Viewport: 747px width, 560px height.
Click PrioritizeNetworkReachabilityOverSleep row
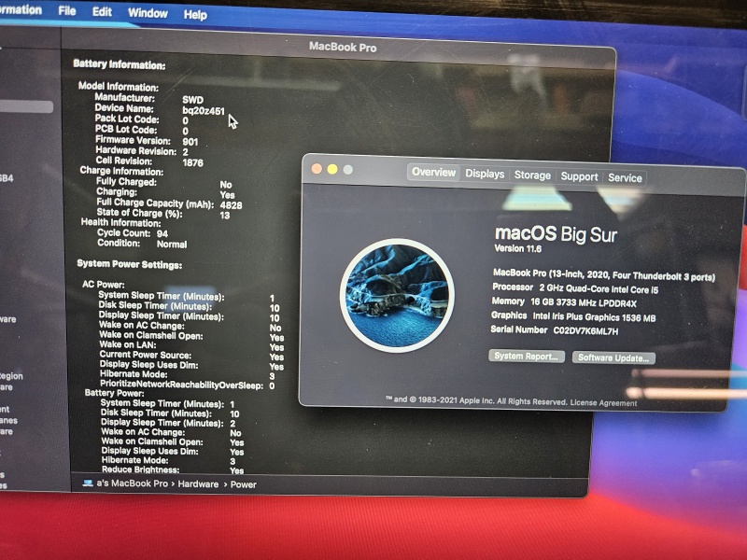tap(188, 385)
